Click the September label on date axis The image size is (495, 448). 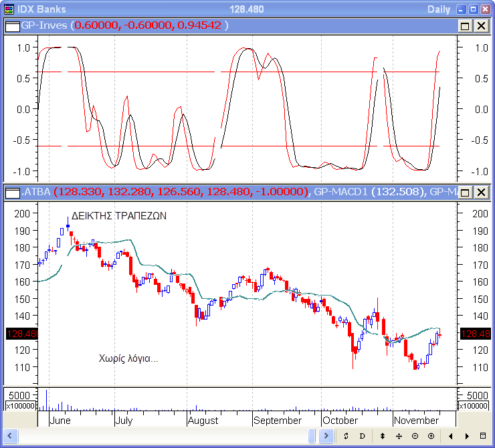pos(278,421)
